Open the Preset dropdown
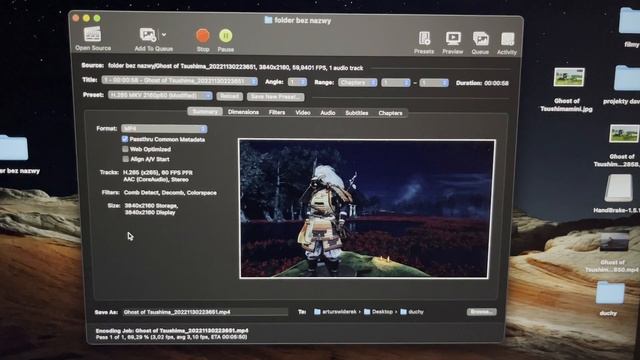This screenshot has width=640, height=360. click(160, 96)
